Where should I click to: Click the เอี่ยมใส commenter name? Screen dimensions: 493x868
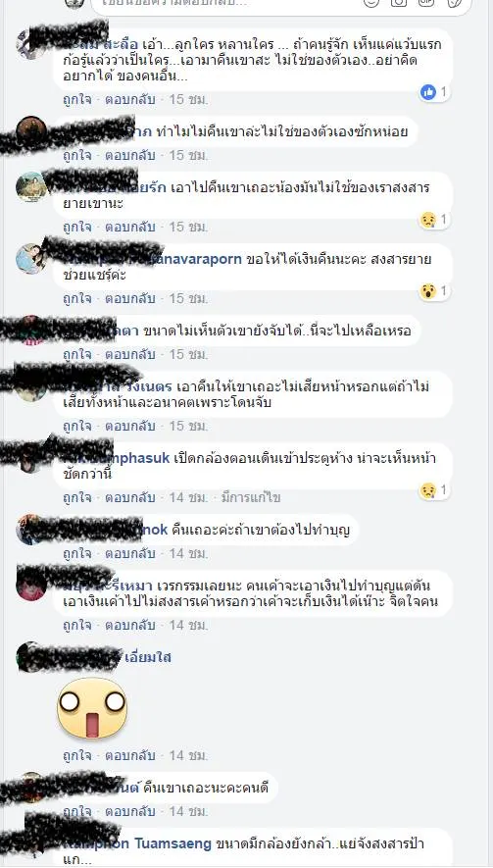148,657
